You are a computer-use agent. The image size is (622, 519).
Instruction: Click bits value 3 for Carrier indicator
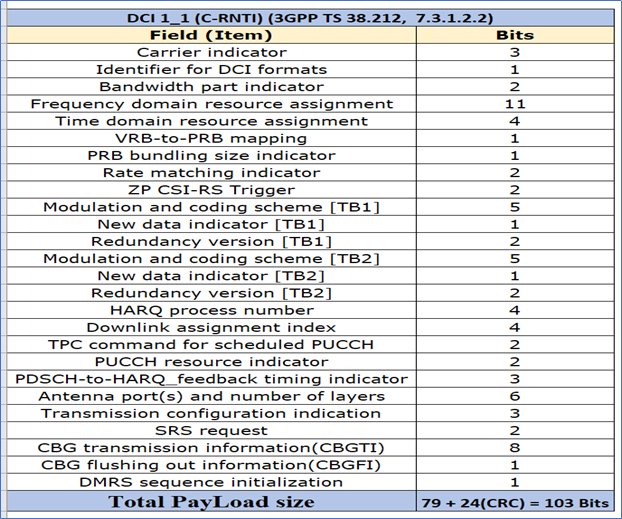(x=515, y=52)
